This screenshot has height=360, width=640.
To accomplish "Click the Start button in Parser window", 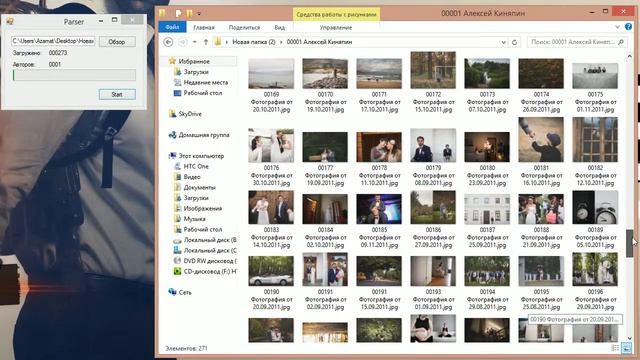I will pyautogui.click(x=117, y=94).
